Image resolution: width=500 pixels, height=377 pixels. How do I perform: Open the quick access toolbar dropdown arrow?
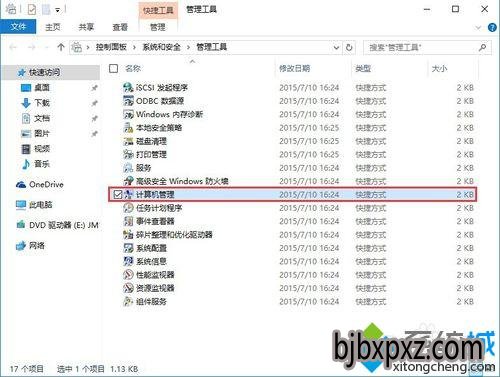57,10
